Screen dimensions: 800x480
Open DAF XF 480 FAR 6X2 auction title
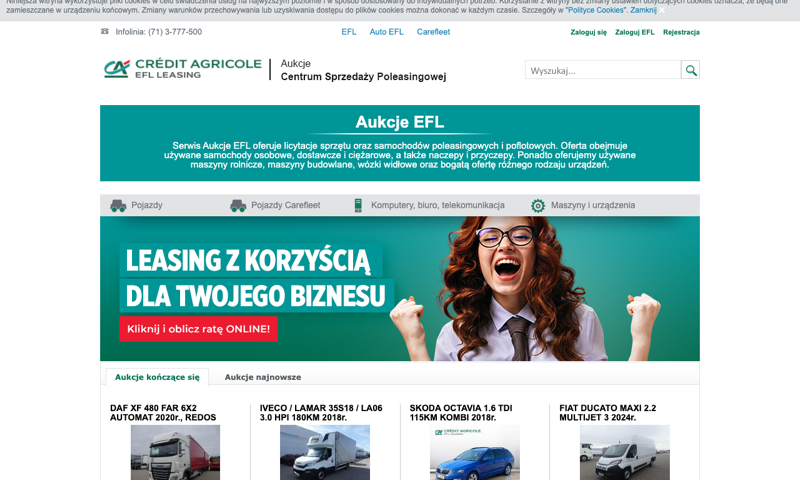tap(163, 413)
